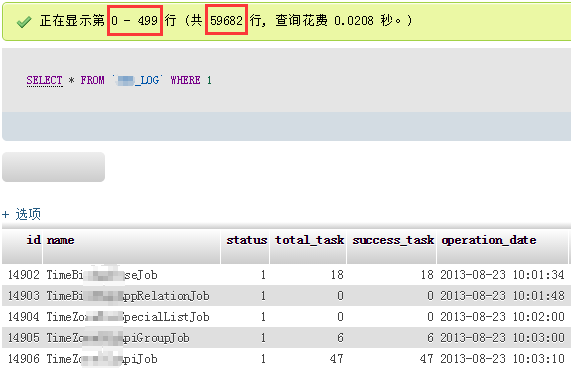The image size is (571, 368).
Task: Click date cell 2013-08-23 10:01:48
Action: pos(502,296)
